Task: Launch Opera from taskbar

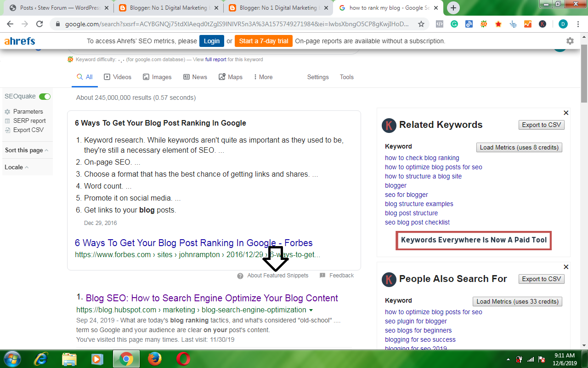Action: click(x=183, y=358)
